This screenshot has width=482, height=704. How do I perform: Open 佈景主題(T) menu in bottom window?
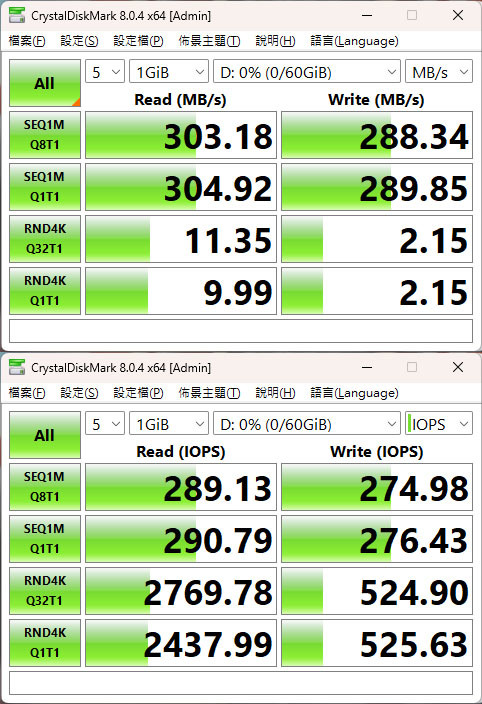[x=209, y=393]
